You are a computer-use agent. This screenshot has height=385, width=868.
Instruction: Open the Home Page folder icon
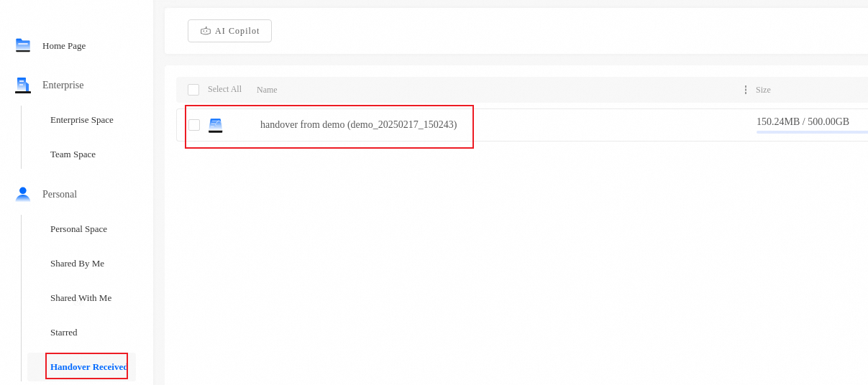pyautogui.click(x=23, y=45)
